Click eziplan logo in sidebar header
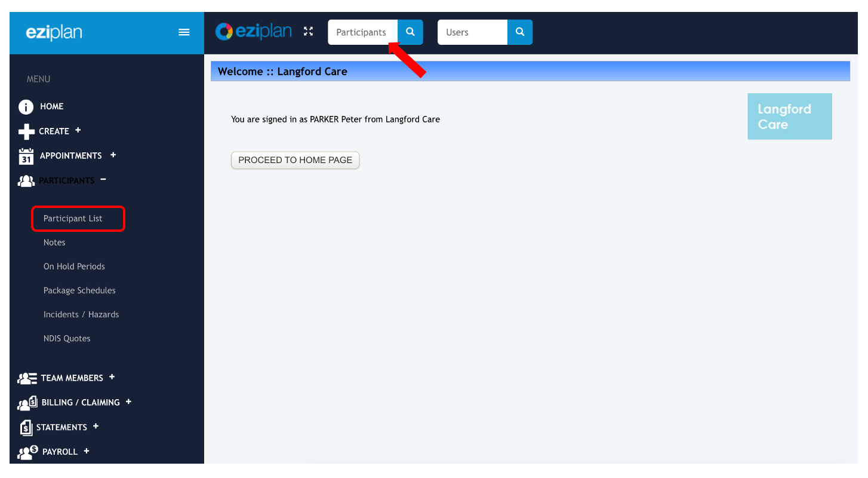Viewport: 868px width, 478px height. [54, 32]
